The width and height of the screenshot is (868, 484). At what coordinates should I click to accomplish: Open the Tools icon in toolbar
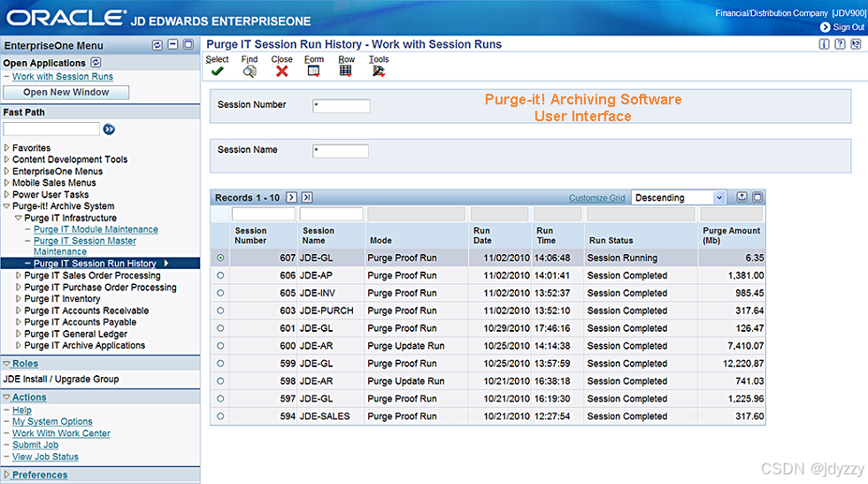tap(379, 71)
